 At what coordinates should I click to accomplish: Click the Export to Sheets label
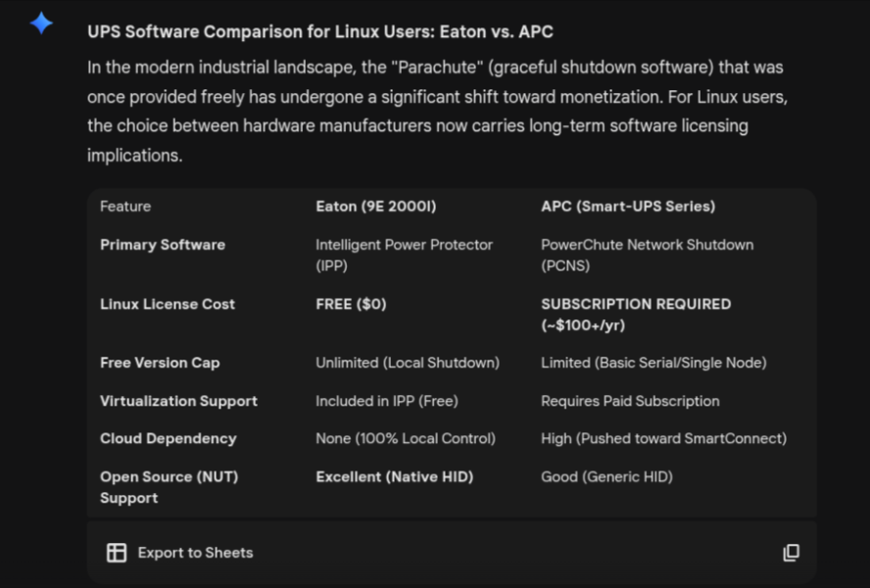point(195,553)
